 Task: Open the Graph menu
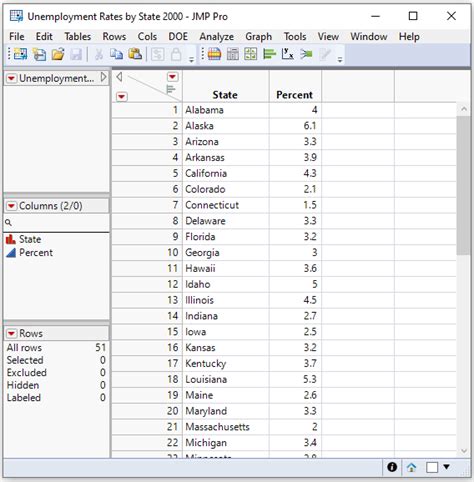[259, 36]
